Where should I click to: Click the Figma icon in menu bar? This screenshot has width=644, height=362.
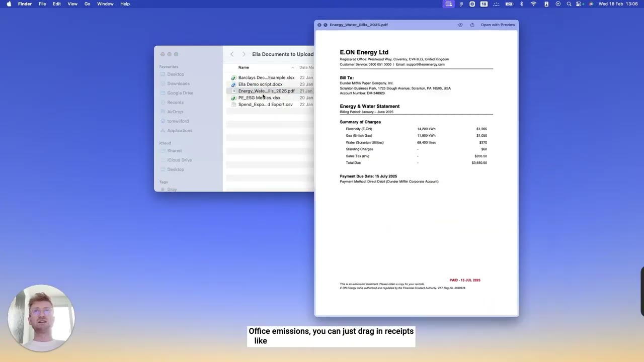(x=461, y=4)
